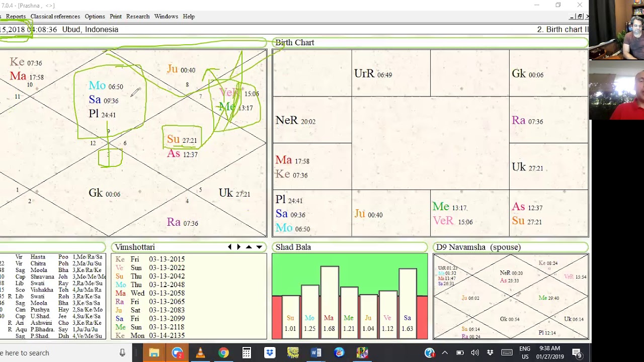644x362 pixels.
Task: Click Me 13:17 in the South Indian chart
Action: (x=450, y=207)
